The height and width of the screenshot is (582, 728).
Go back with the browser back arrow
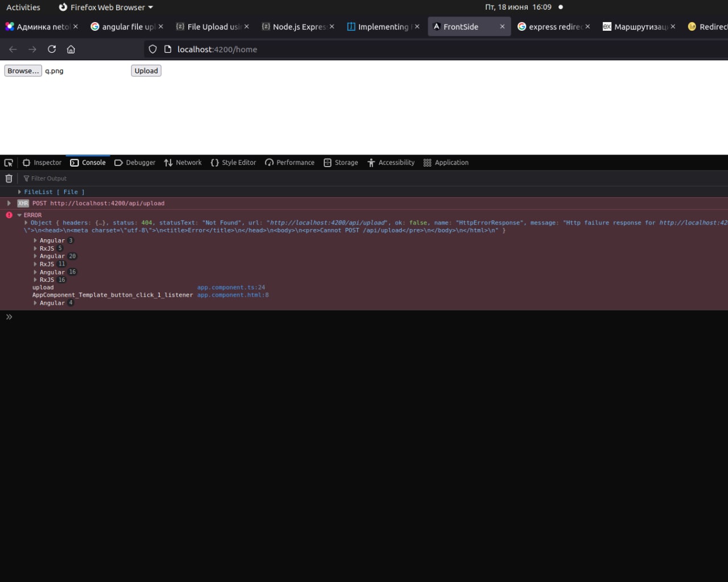point(13,49)
